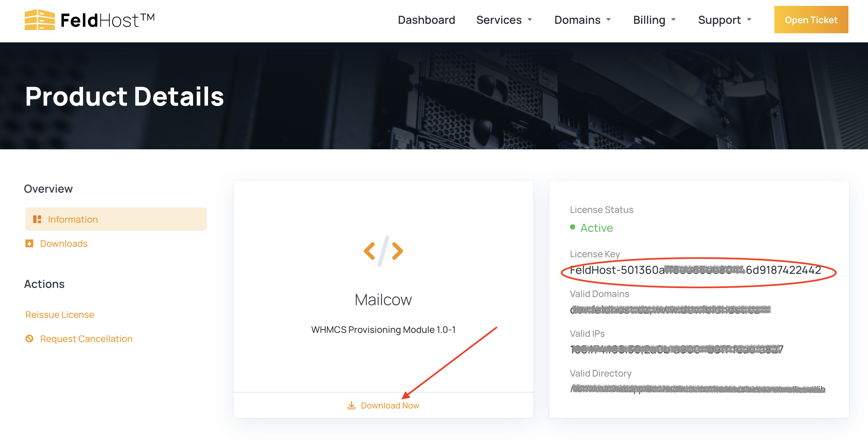This screenshot has width=868, height=446.
Task: Click the Mailcow product title
Action: tap(383, 300)
